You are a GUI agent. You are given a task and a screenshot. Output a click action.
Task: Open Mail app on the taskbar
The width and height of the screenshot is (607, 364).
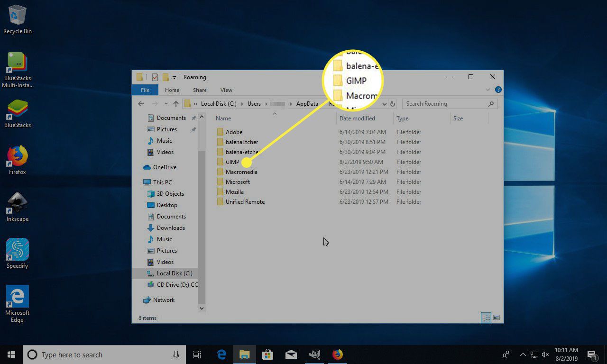pos(291,355)
